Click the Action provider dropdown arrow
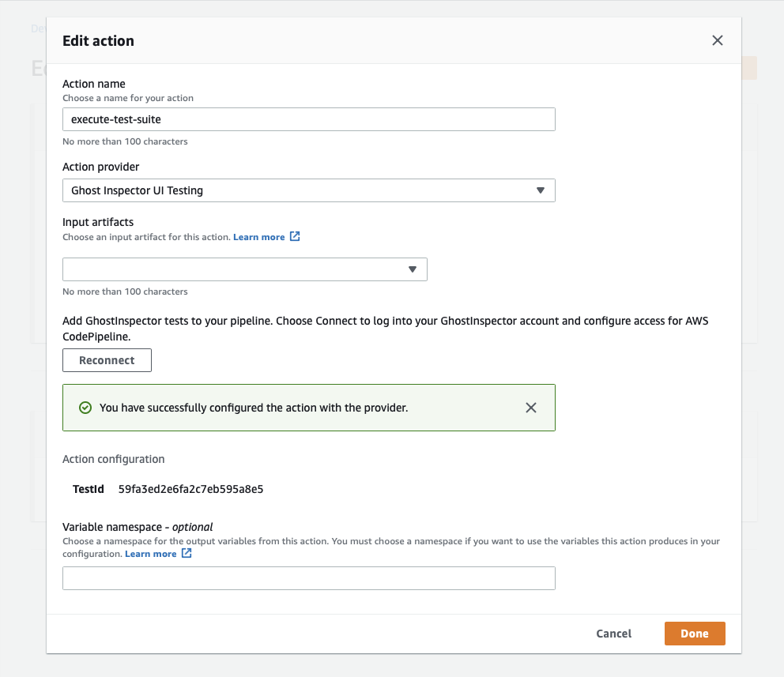Viewport: 784px width, 677px height. coord(541,190)
